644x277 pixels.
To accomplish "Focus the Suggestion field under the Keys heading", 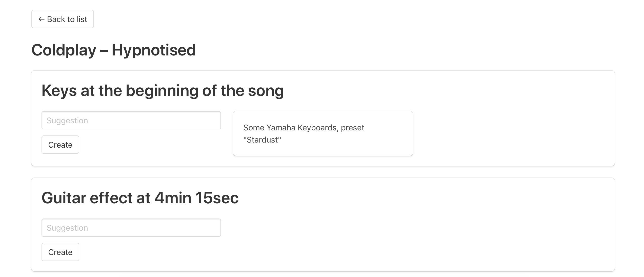I will 131,121.
